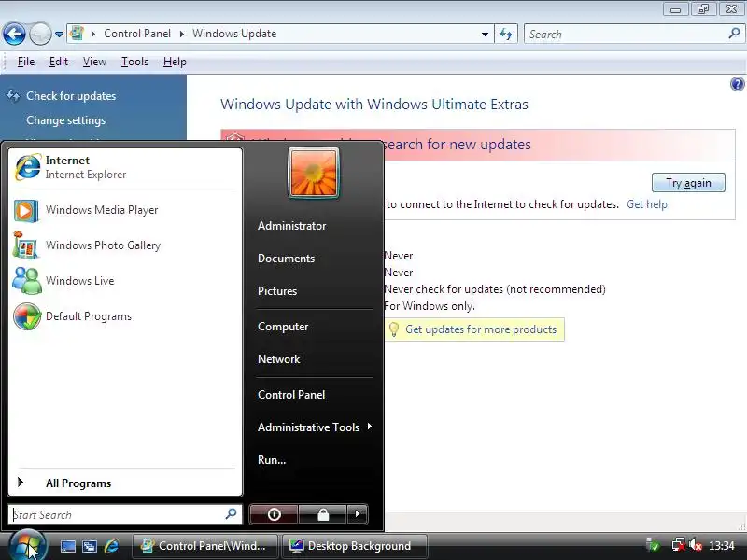Open recent pages dropdown arrow
This screenshot has height=560, width=747.
pyautogui.click(x=59, y=35)
